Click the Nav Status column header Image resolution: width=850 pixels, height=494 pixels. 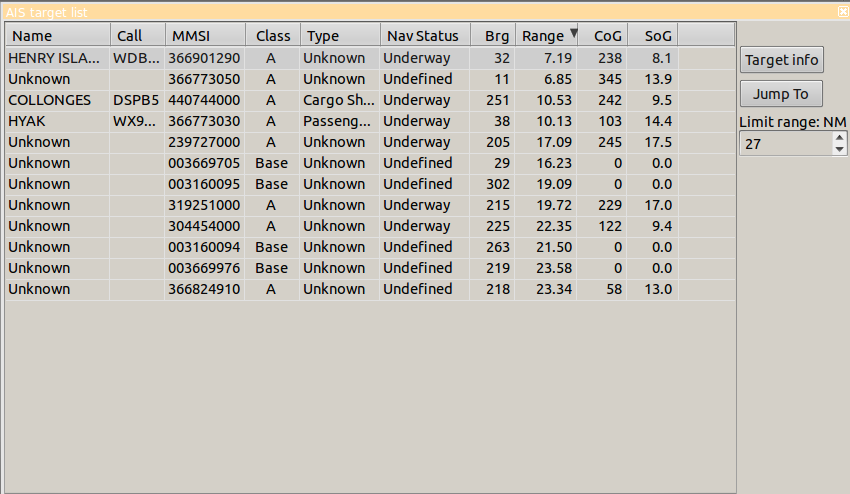click(423, 36)
